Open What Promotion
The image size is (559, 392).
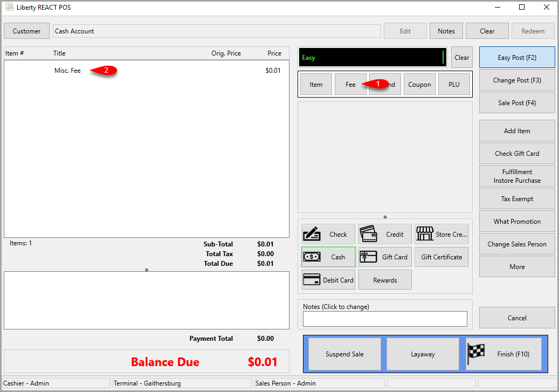click(x=517, y=222)
